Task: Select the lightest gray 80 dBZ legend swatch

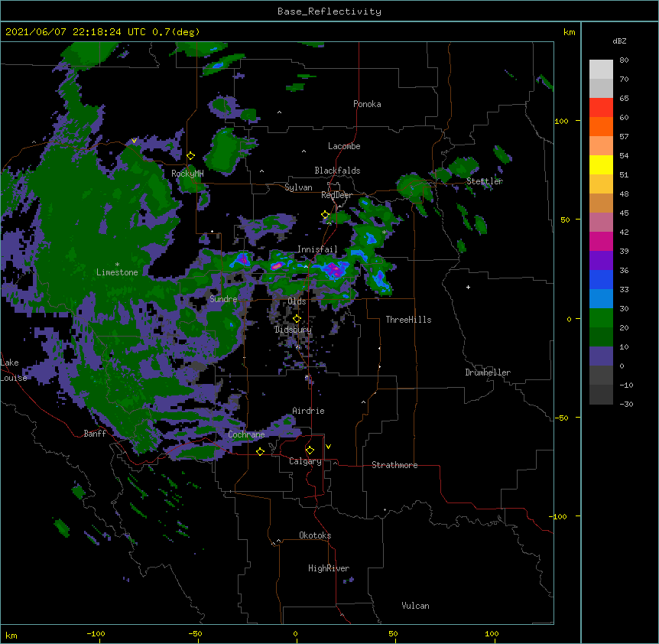Action: tap(601, 69)
